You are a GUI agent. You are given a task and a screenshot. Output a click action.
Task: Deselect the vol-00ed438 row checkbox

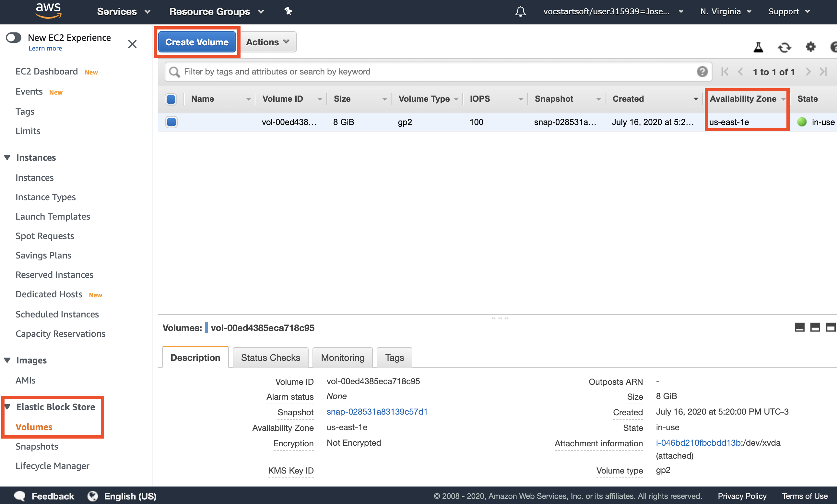[x=171, y=122]
